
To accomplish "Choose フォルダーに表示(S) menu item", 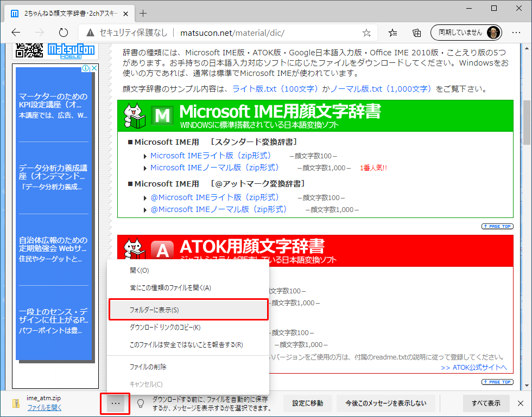I will tap(188, 310).
